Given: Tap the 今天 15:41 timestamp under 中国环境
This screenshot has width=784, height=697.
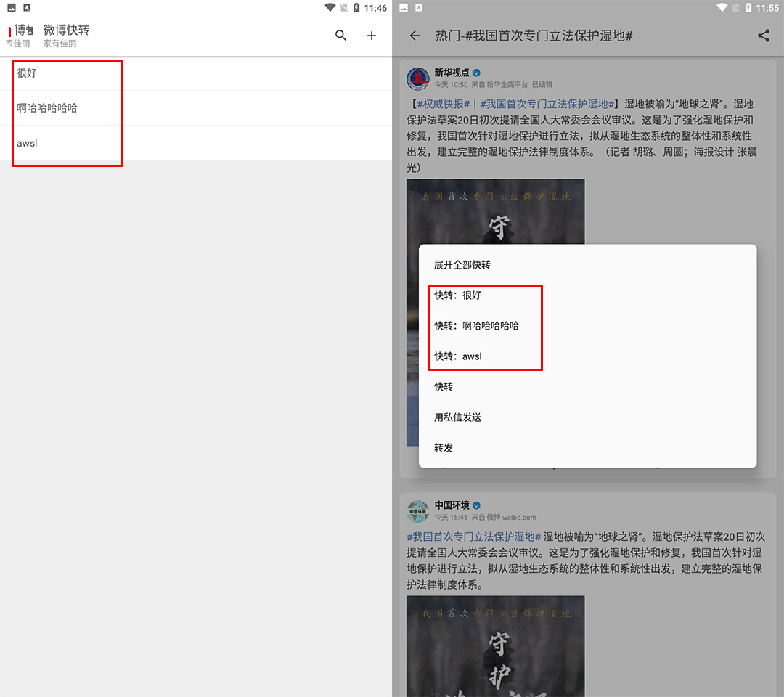Looking at the screenshot, I should pos(451,518).
